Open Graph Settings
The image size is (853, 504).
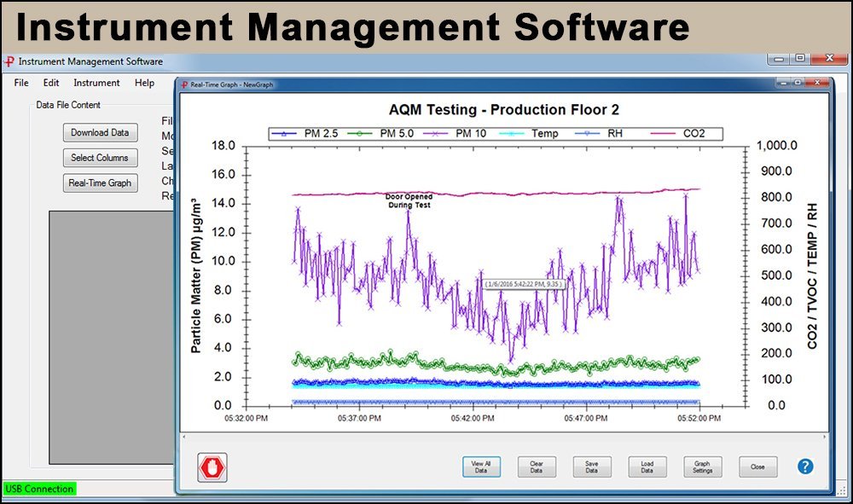pyautogui.click(x=703, y=466)
